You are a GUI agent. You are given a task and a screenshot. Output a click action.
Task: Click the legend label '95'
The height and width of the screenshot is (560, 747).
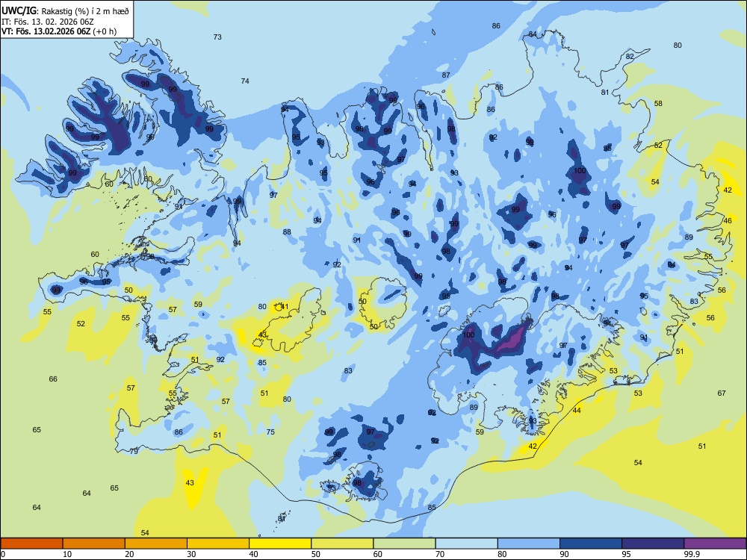click(626, 554)
